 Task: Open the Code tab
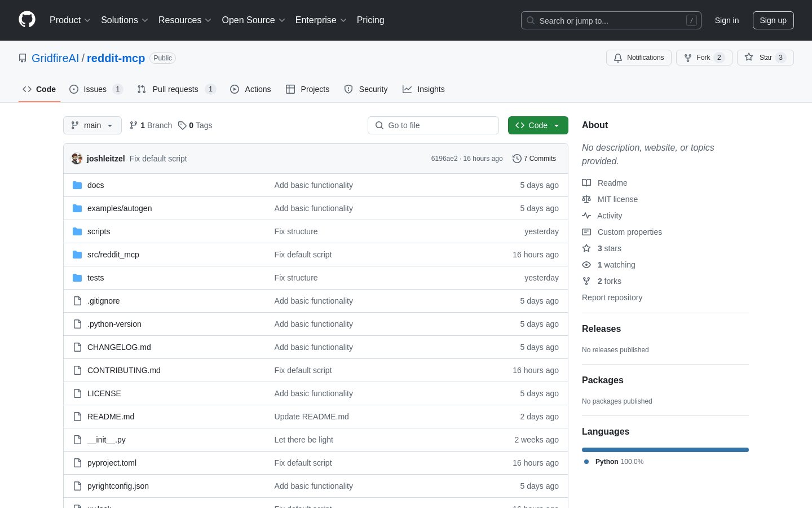(x=39, y=89)
